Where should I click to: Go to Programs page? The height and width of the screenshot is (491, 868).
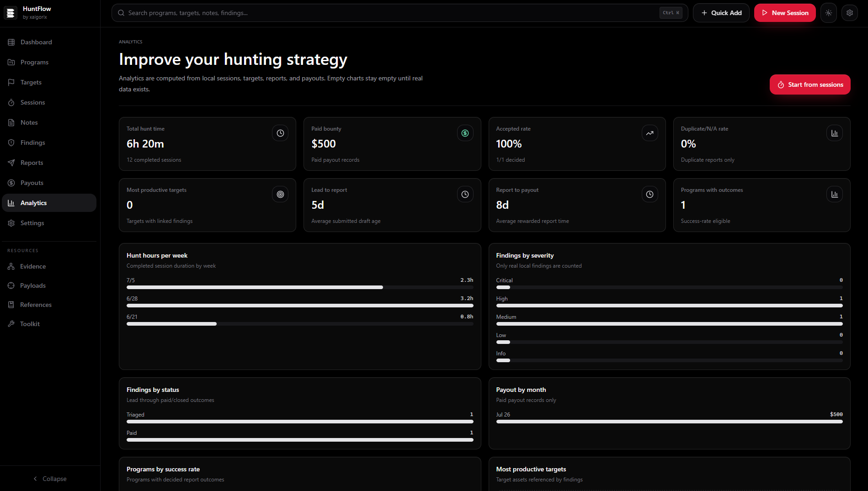pos(49,62)
